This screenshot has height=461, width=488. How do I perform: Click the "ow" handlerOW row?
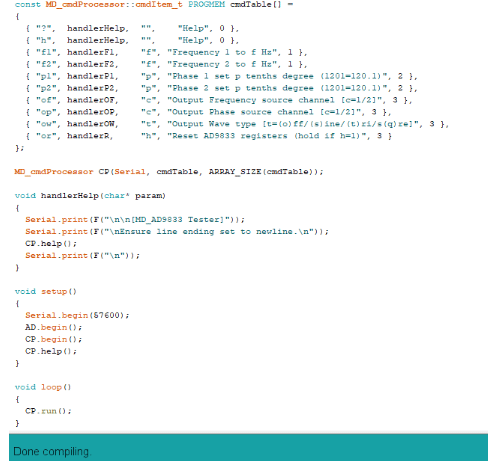pos(237,124)
